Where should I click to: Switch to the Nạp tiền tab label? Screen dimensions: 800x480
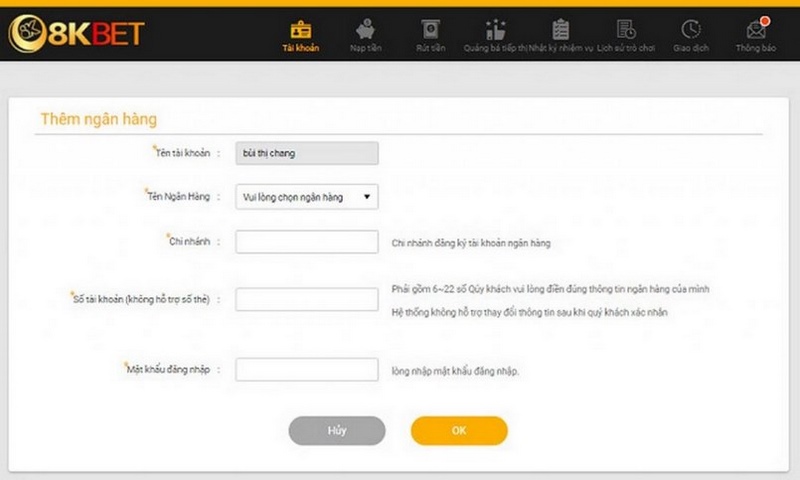pos(365,48)
